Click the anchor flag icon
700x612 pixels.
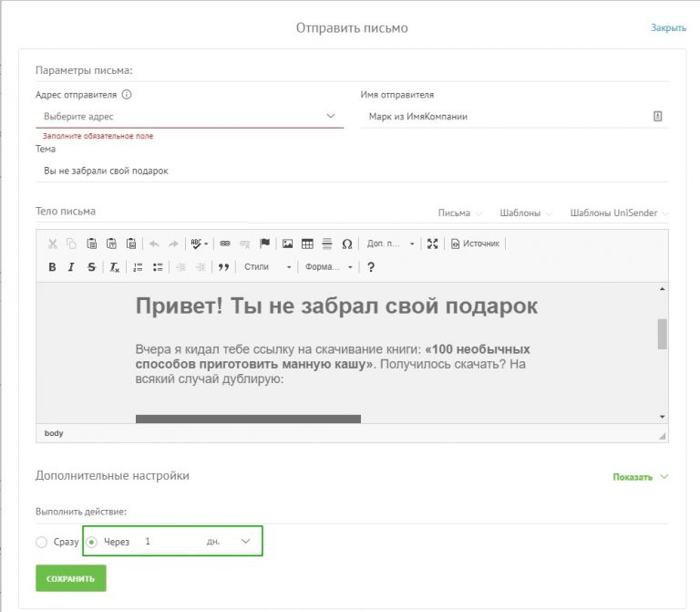pyautogui.click(x=265, y=244)
